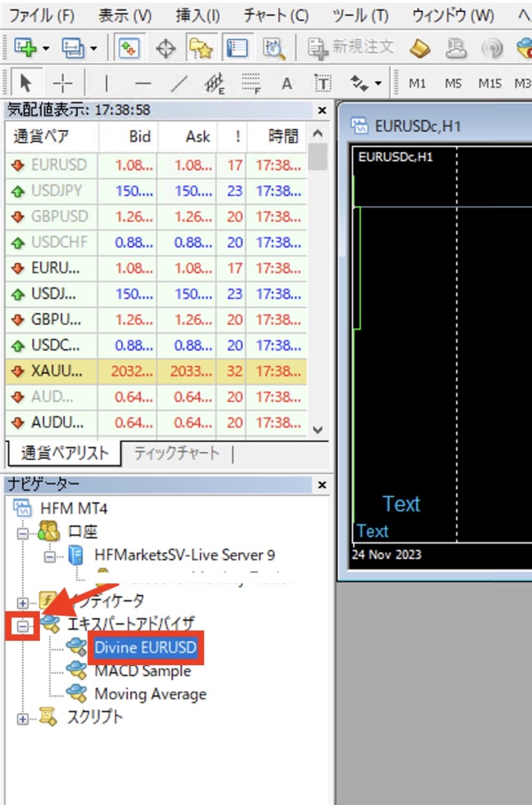Select the horizontal line drawing tool
Screen dimensions: 532x805
[143, 83]
